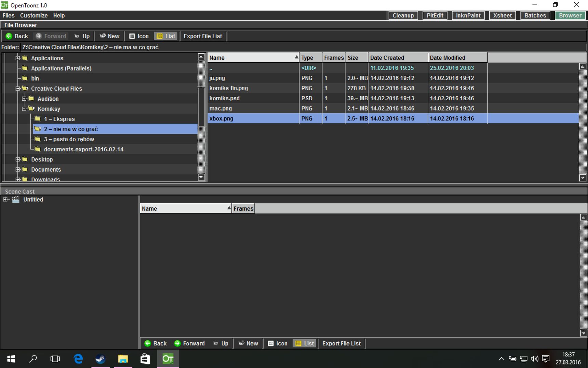The image size is (588, 368).
Task: Switch to the Cleanup room
Action: 403,15
